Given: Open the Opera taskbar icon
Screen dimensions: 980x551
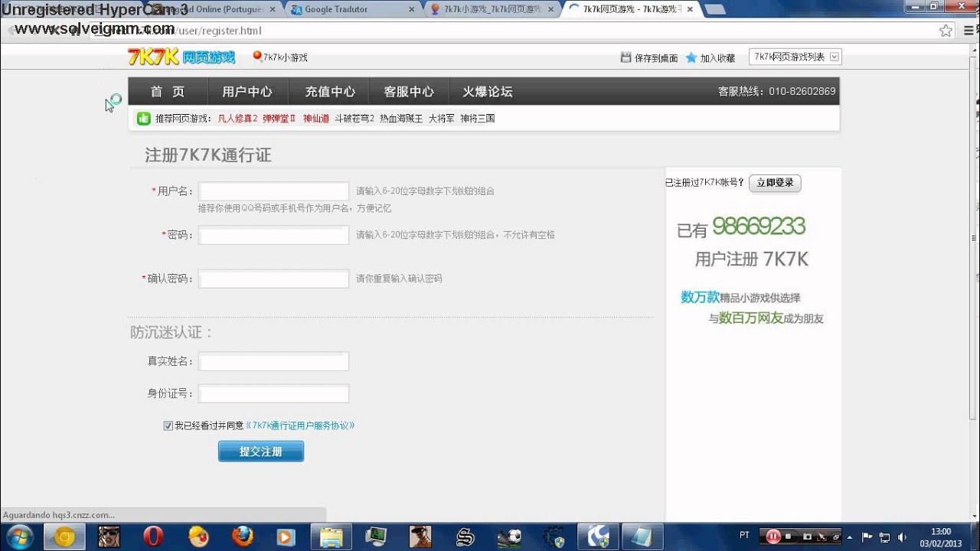Looking at the screenshot, I should (x=153, y=536).
